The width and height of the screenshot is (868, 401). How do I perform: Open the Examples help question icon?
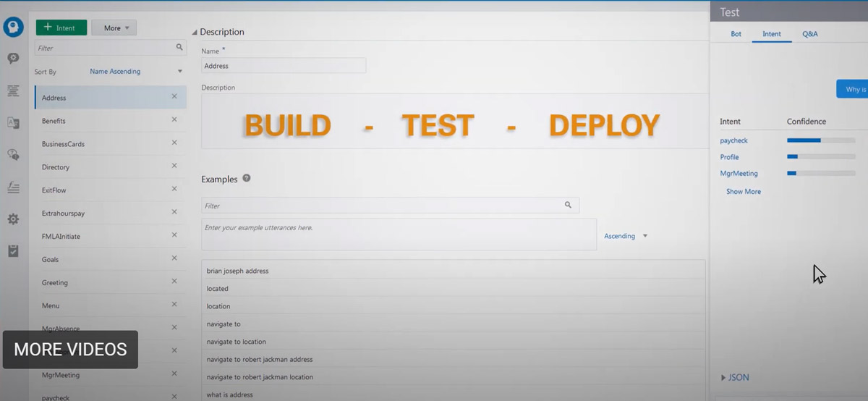pos(247,178)
